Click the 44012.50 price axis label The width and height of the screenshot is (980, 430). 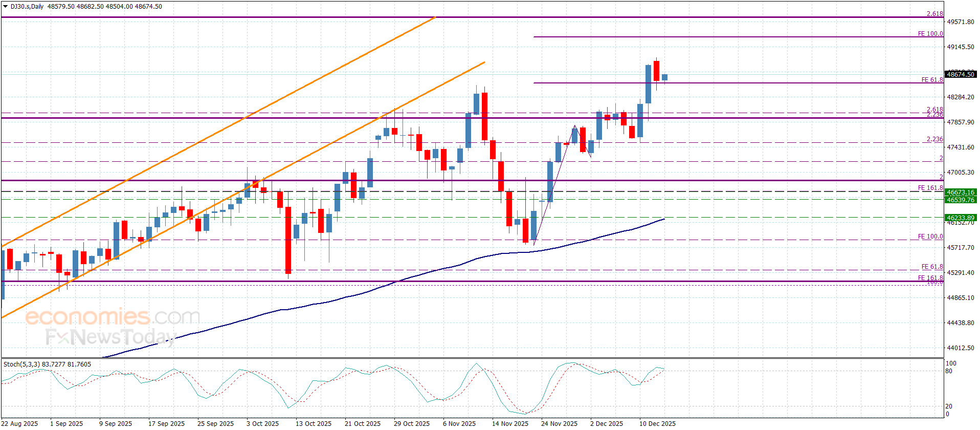[x=961, y=348]
